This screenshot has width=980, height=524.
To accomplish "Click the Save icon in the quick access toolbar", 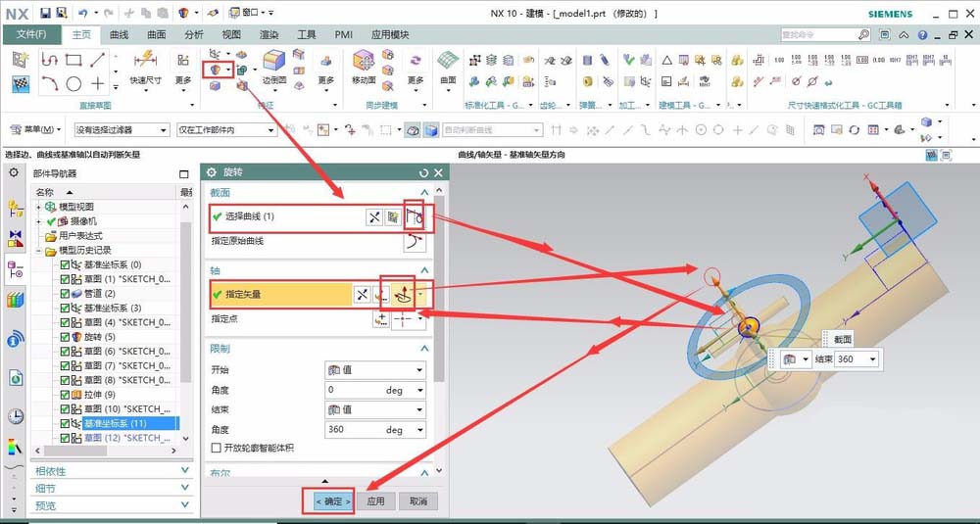I will tap(45, 13).
